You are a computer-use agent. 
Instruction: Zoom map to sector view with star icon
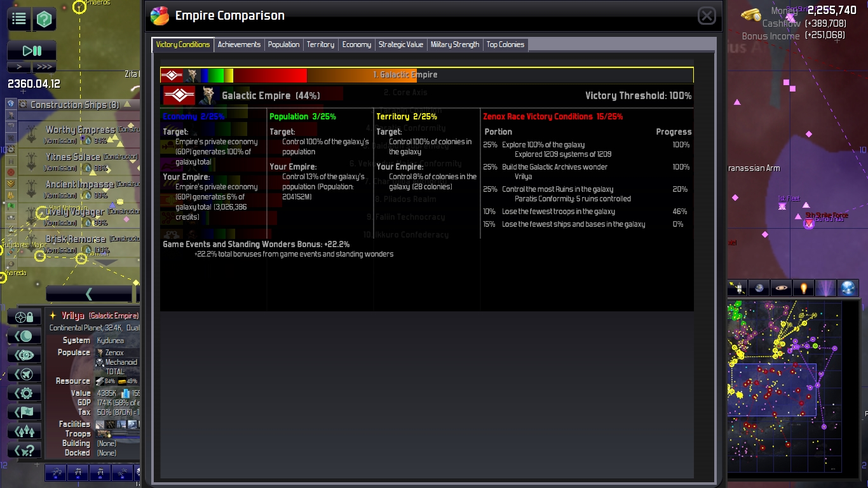click(x=804, y=288)
